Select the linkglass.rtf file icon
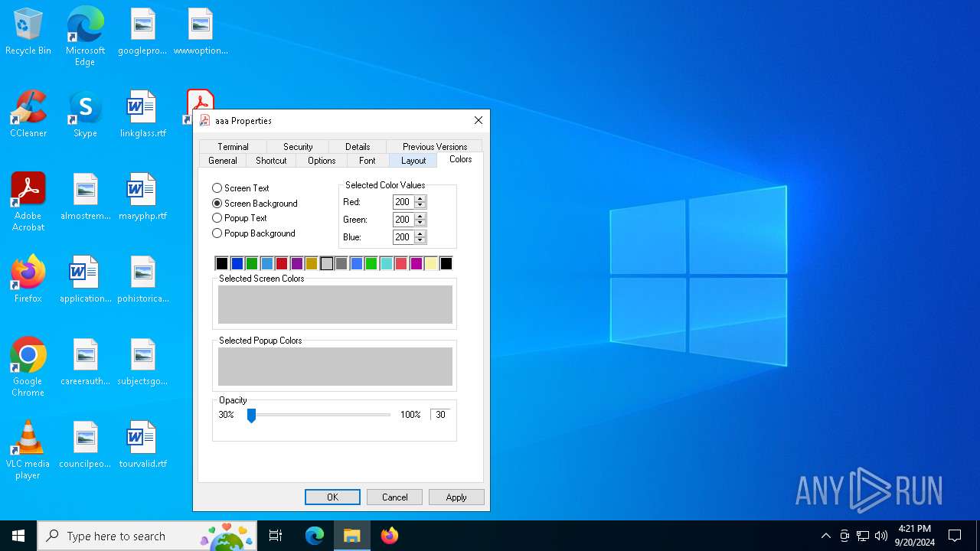Viewport: 980px width, 551px height. [142, 115]
